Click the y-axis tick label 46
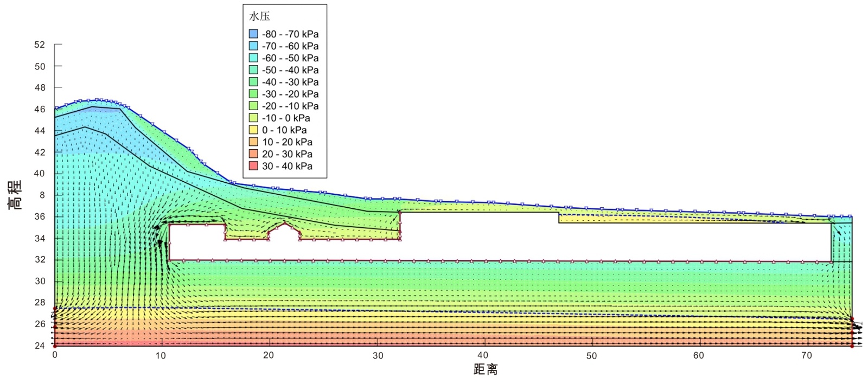This screenshot has height=383, width=868. (x=40, y=109)
